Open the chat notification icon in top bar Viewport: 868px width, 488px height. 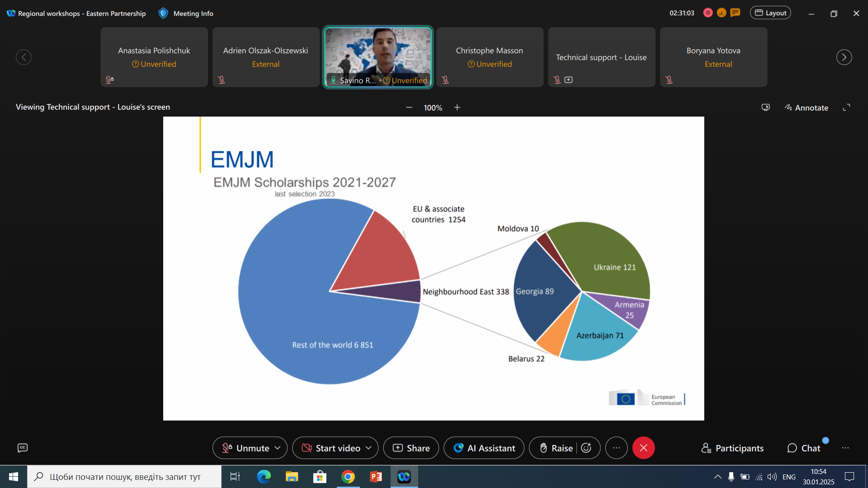click(736, 13)
